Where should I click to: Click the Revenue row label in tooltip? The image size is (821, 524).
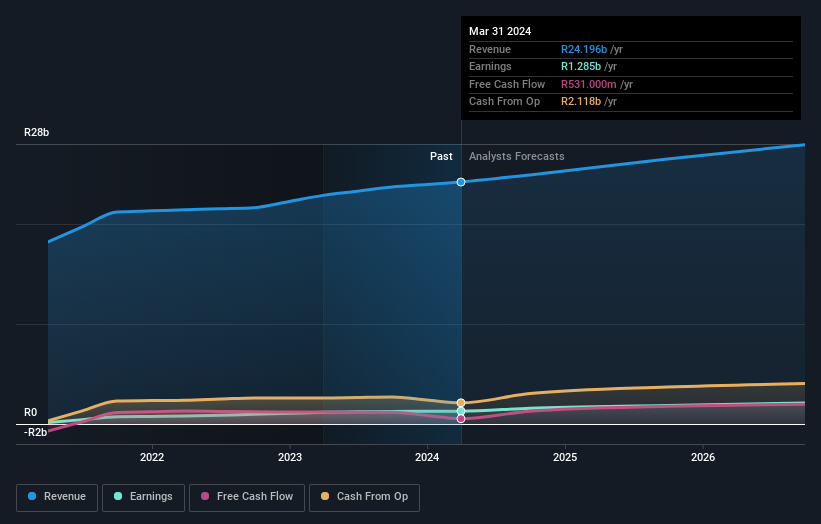pos(490,49)
